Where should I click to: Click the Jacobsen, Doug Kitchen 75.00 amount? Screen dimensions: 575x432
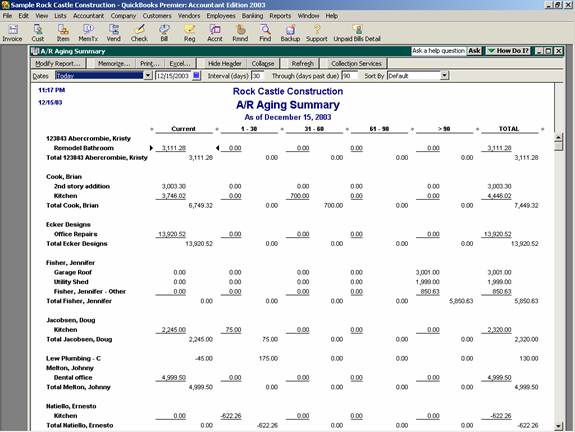tap(233, 330)
